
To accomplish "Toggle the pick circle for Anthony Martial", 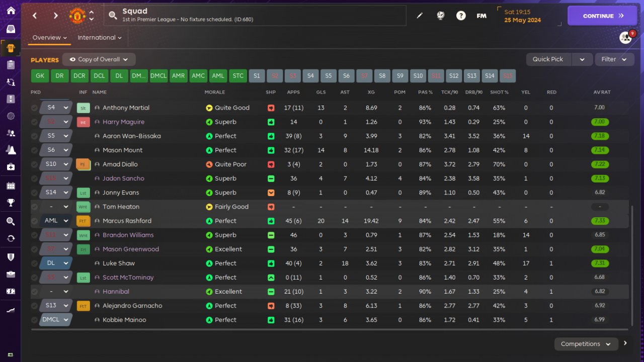I will click(34, 108).
